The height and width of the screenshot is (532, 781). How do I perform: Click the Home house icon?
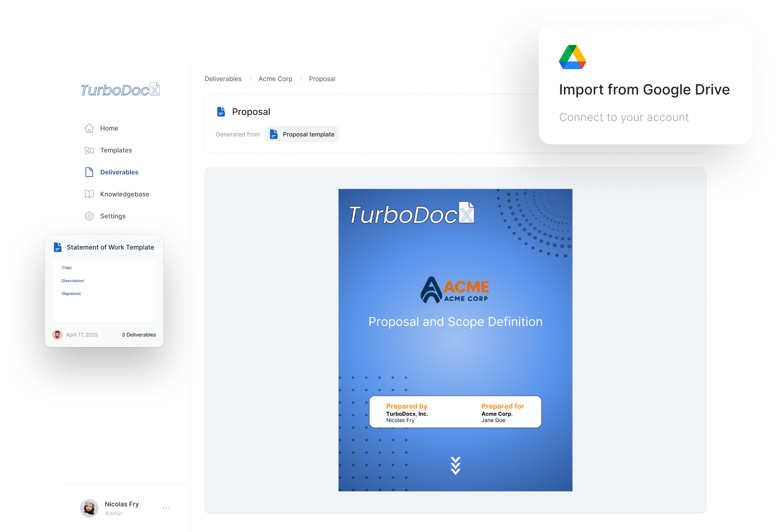(x=89, y=128)
